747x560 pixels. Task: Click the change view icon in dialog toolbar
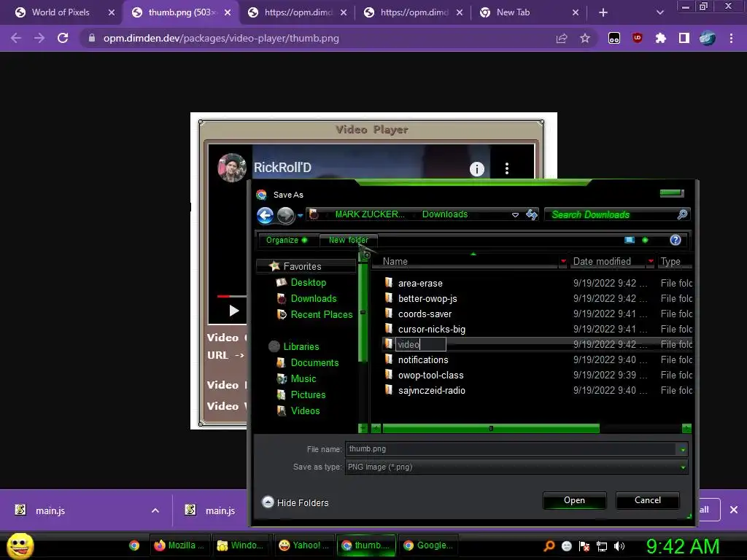pos(630,240)
